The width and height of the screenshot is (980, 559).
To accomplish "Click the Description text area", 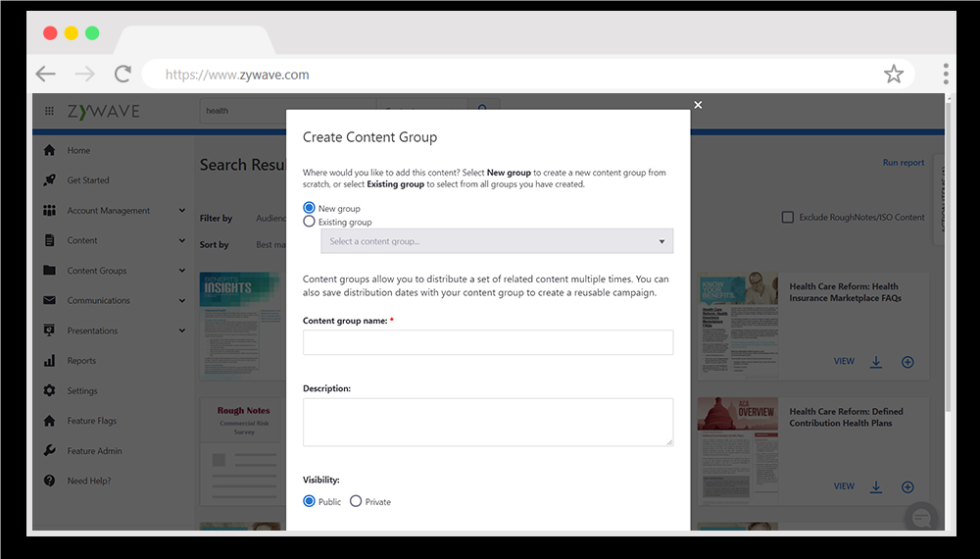I will pyautogui.click(x=488, y=422).
